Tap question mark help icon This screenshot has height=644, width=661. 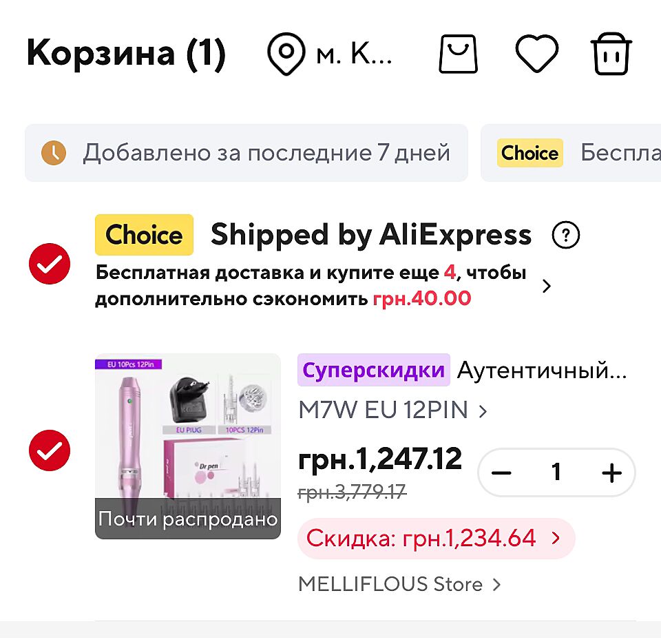566,236
